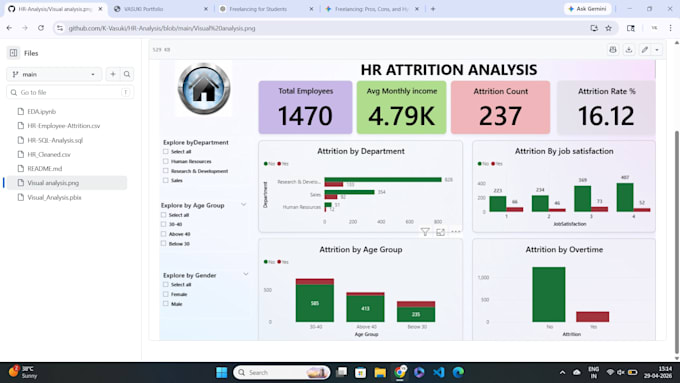Open a new browser tab
The width and height of the screenshot is (680, 383).
click(433, 9)
